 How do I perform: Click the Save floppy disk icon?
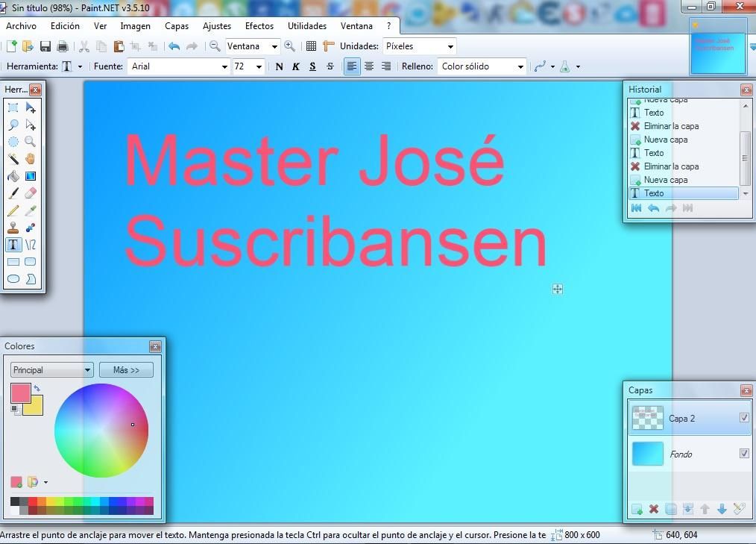click(x=45, y=46)
